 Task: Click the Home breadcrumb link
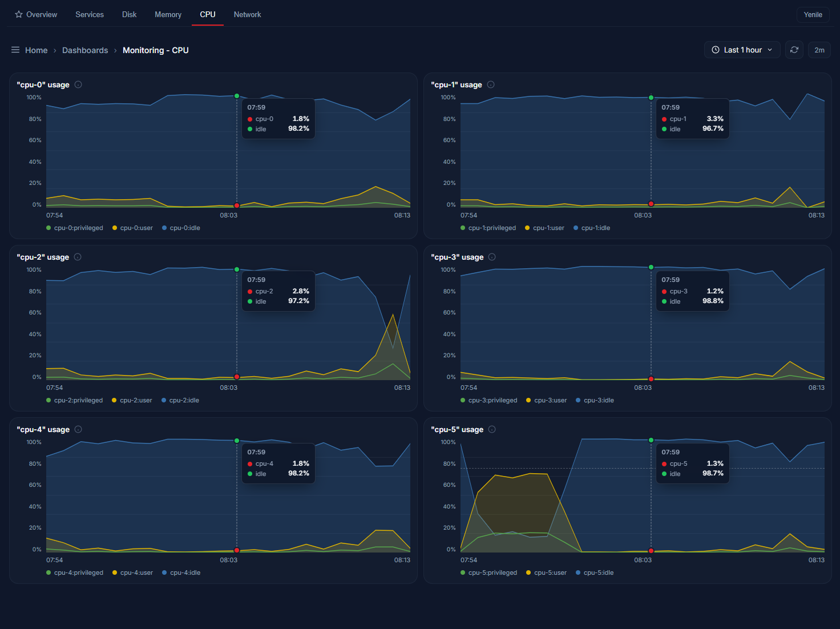(x=37, y=50)
